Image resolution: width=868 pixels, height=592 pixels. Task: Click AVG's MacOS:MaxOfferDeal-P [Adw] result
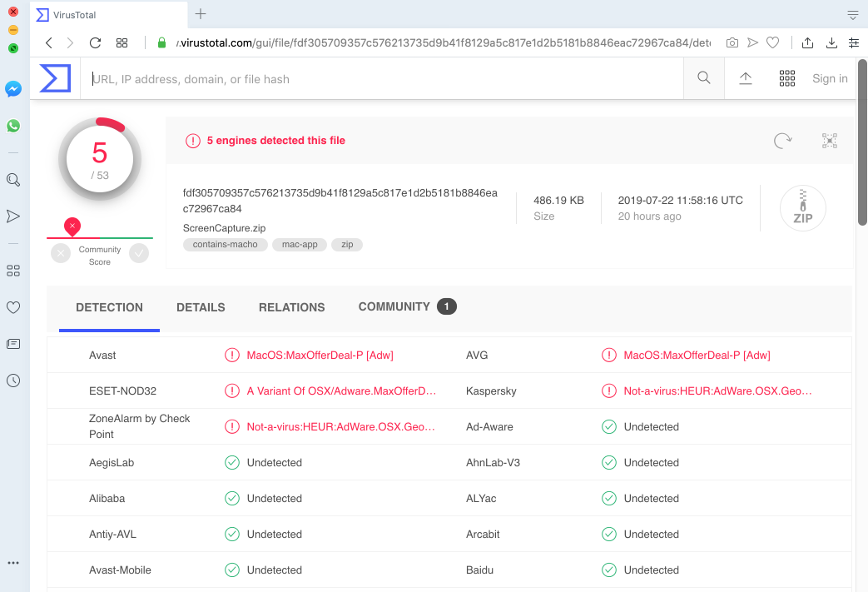tap(697, 355)
